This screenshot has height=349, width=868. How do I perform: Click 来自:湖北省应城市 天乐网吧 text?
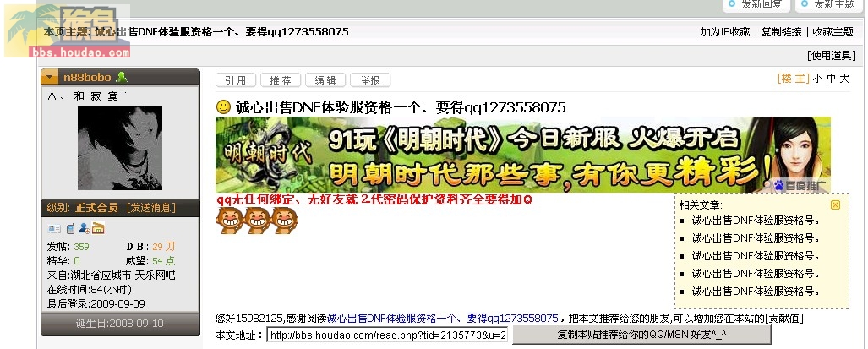[112, 275]
